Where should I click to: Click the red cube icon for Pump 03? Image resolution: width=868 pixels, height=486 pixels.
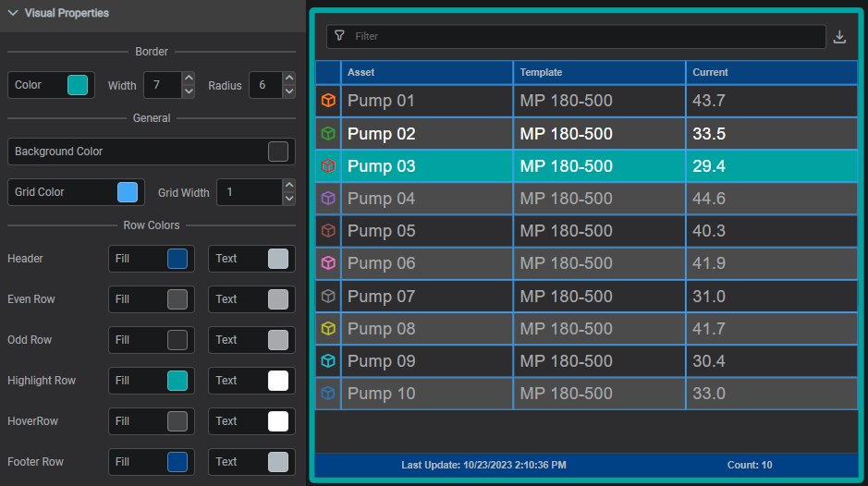pyautogui.click(x=328, y=166)
